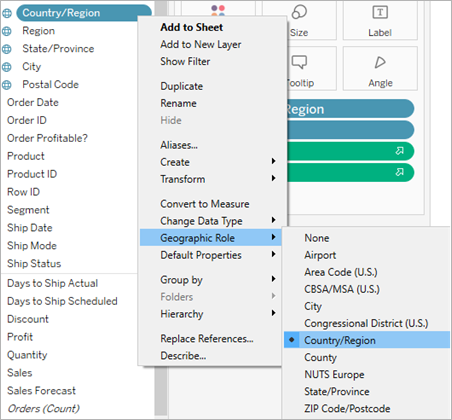The width and height of the screenshot is (452, 420).
Task: Open the Label marks card button
Action: (380, 20)
